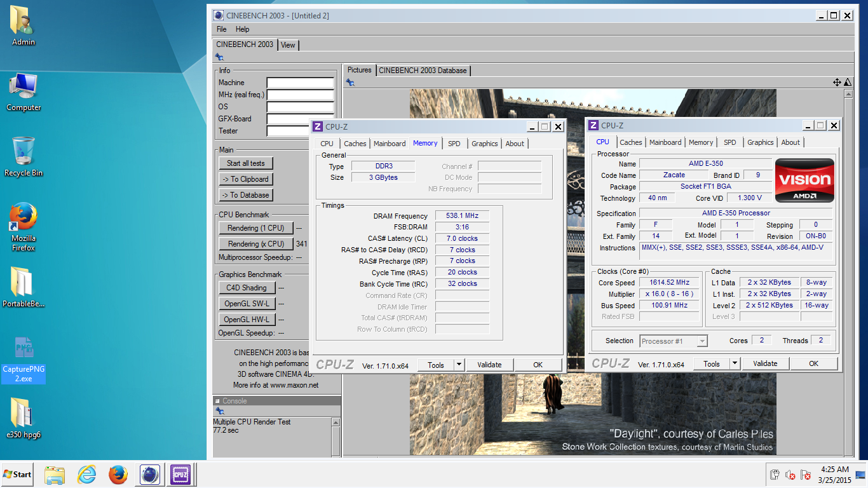Screen dimensions: 868x488
Task: Click the move cross icon in the picture view
Action: pos(837,83)
